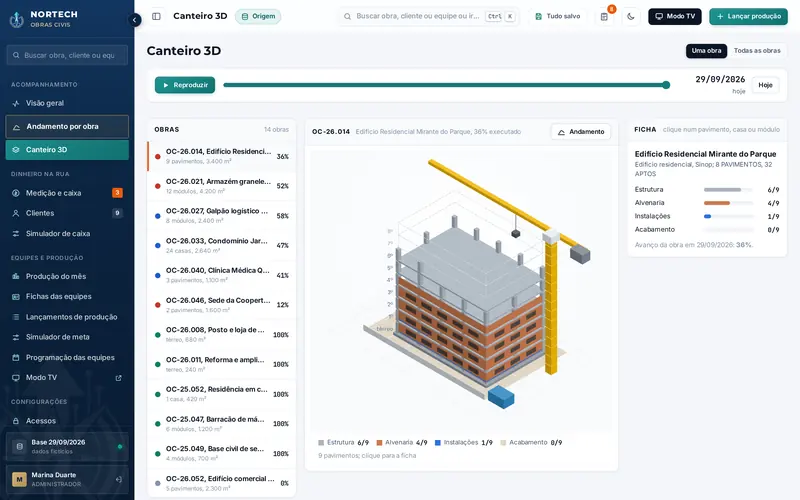This screenshot has width=800, height=500.
Task: Open the notifications icon with orange badge
Action: pyautogui.click(x=605, y=16)
